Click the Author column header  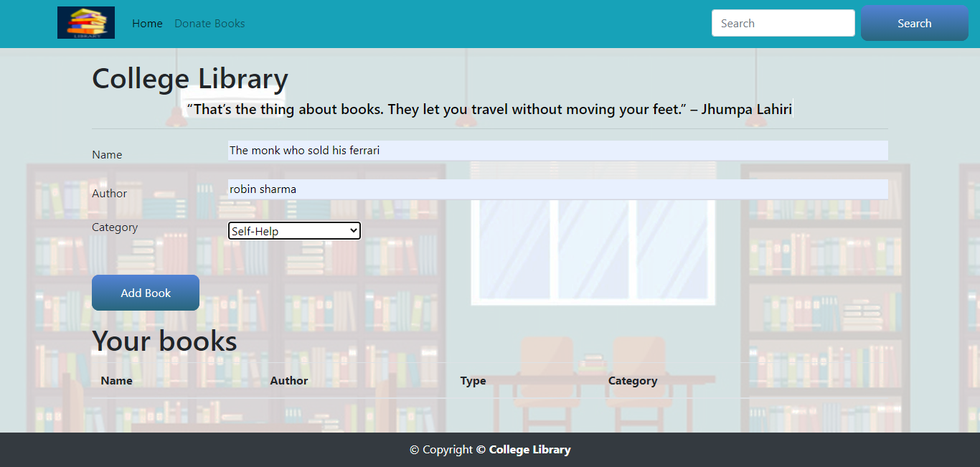pos(289,381)
